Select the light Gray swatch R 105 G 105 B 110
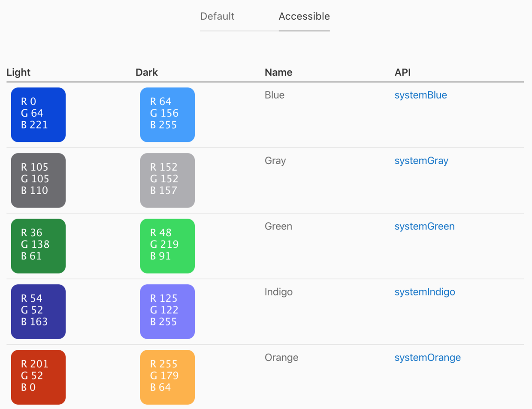Viewport: 532px width, 409px height. tap(38, 180)
